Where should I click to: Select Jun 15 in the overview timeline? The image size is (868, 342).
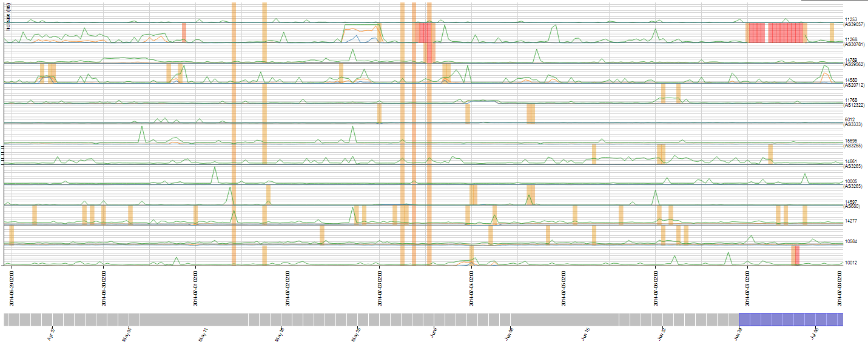click(x=585, y=334)
